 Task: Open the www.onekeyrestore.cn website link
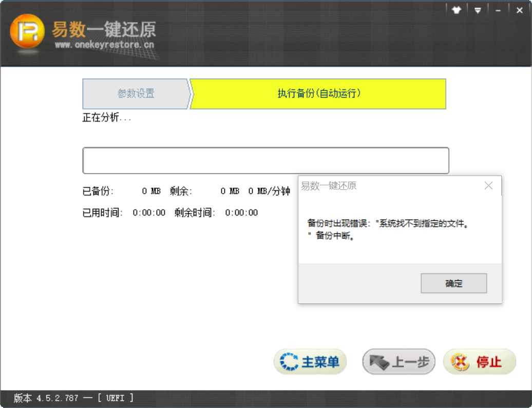[x=105, y=45]
